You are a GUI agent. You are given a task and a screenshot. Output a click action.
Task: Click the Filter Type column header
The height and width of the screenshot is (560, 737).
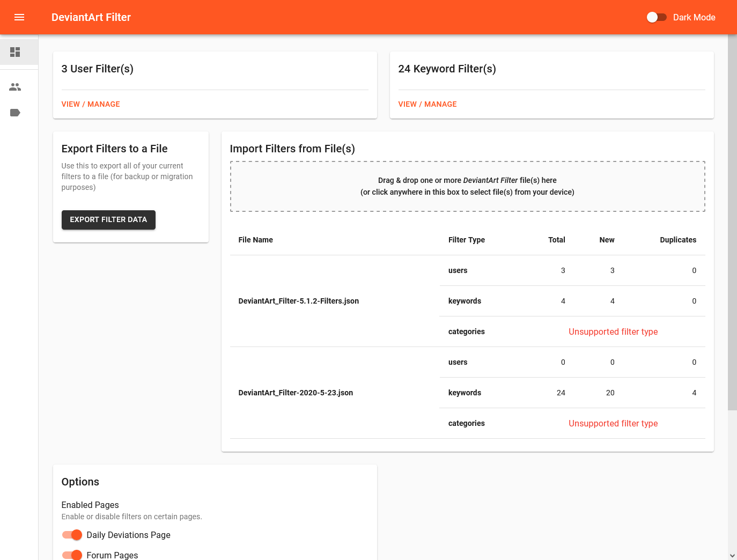tap(467, 240)
